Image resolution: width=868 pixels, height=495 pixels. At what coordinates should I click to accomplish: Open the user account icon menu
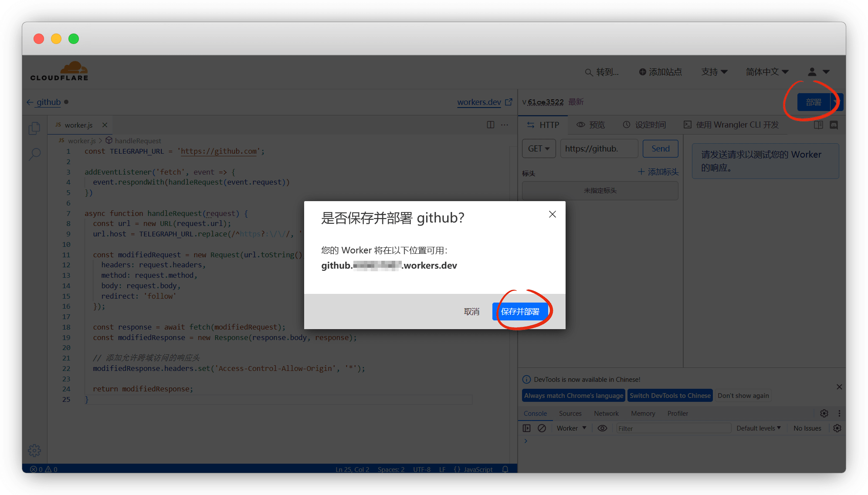tap(812, 72)
